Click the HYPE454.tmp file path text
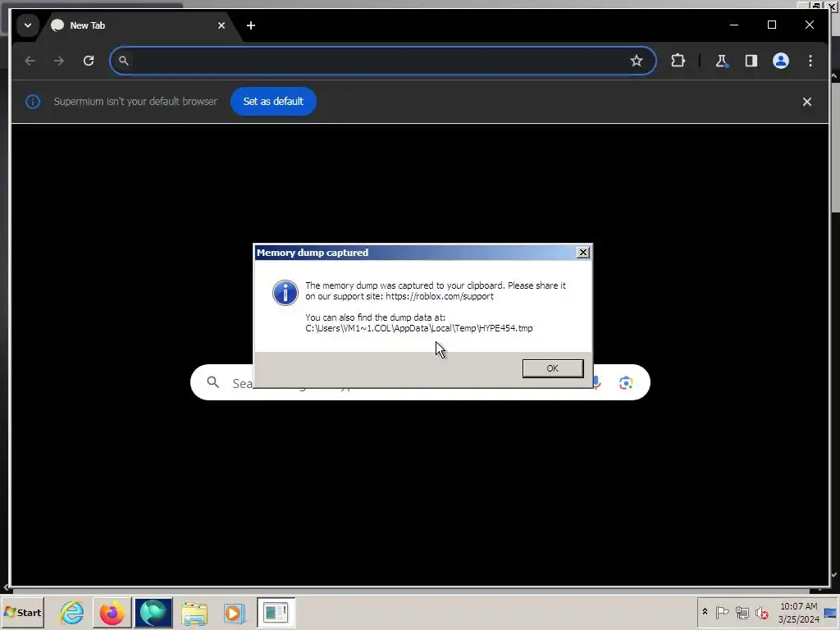Image resolution: width=840 pixels, height=630 pixels. 419,328
